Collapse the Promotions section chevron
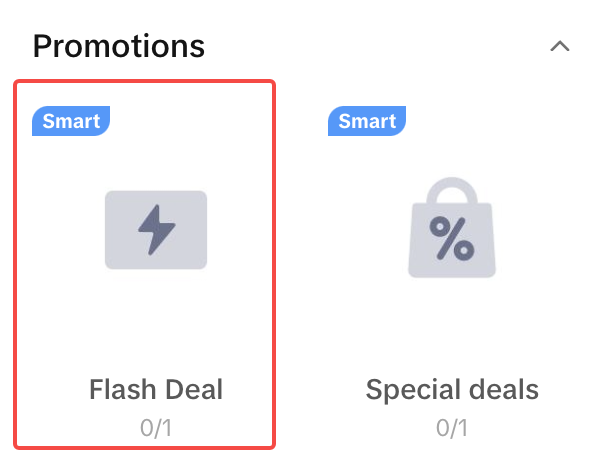This screenshot has width=616, height=476. pos(560,46)
